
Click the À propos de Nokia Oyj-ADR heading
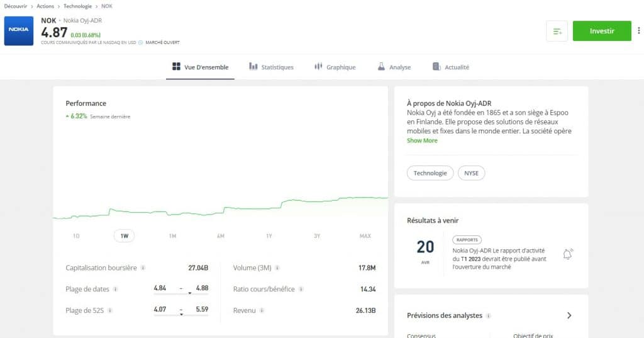click(449, 103)
